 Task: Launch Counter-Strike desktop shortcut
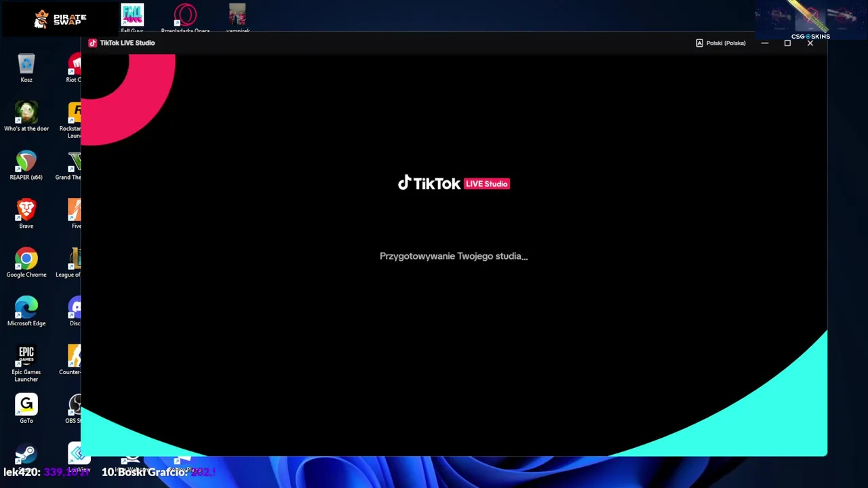point(70,361)
